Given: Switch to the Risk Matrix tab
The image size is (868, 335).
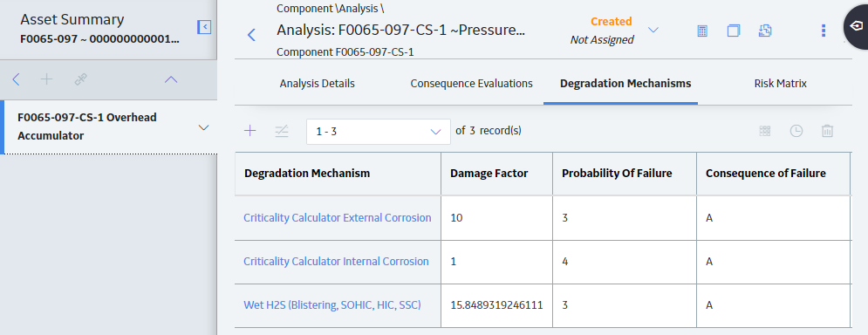Looking at the screenshot, I should click(780, 84).
